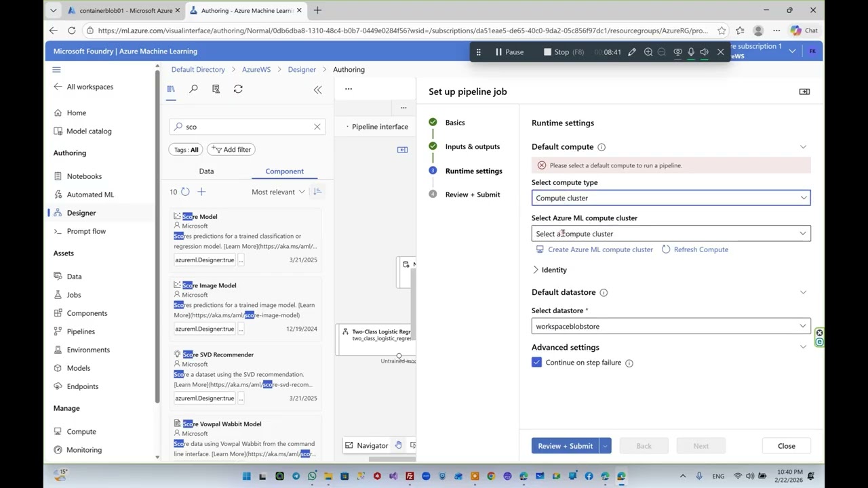Go back to All workspaces
Screen dimensions: 868x488
[x=83, y=87]
